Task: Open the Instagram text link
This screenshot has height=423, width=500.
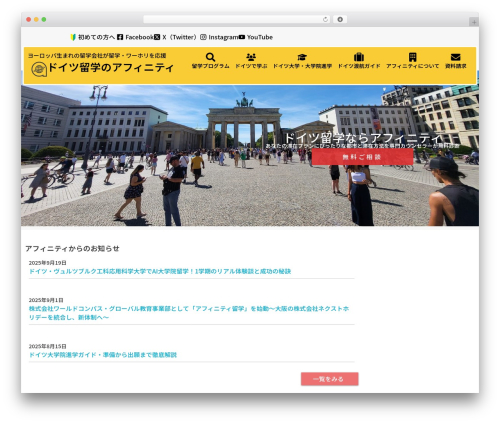Action: click(x=223, y=37)
